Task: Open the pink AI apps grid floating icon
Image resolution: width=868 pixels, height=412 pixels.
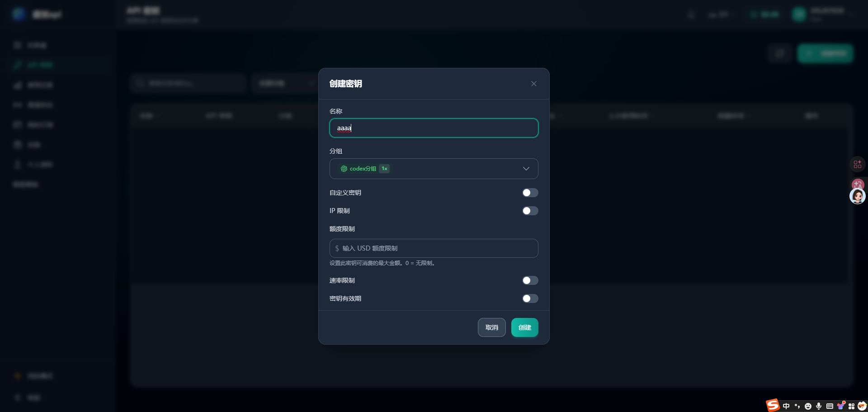Action: click(x=858, y=164)
